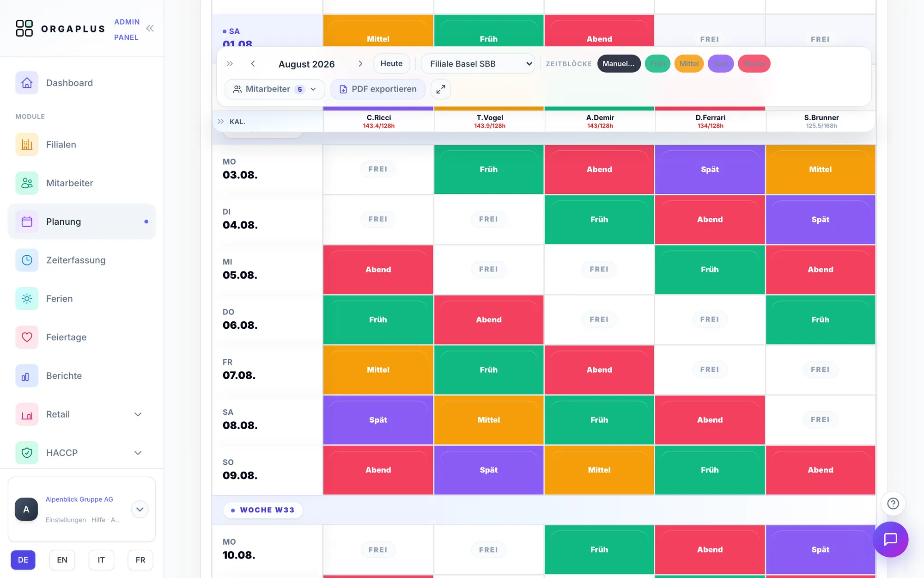Screen dimensions: 924x578
Task: Open Mitarbeiter people icon
Action: pyautogui.click(x=27, y=183)
